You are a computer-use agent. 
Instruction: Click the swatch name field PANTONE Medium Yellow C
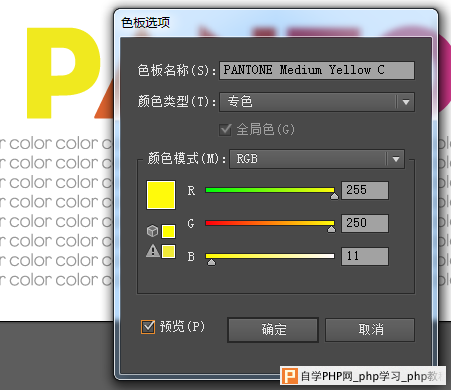317,70
